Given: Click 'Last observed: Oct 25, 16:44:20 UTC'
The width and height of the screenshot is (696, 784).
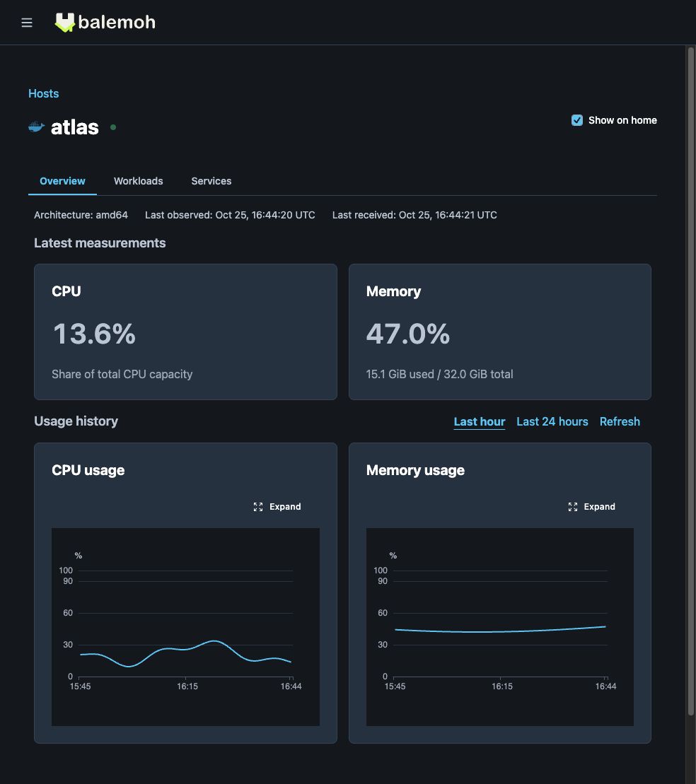Looking at the screenshot, I should (x=230, y=215).
